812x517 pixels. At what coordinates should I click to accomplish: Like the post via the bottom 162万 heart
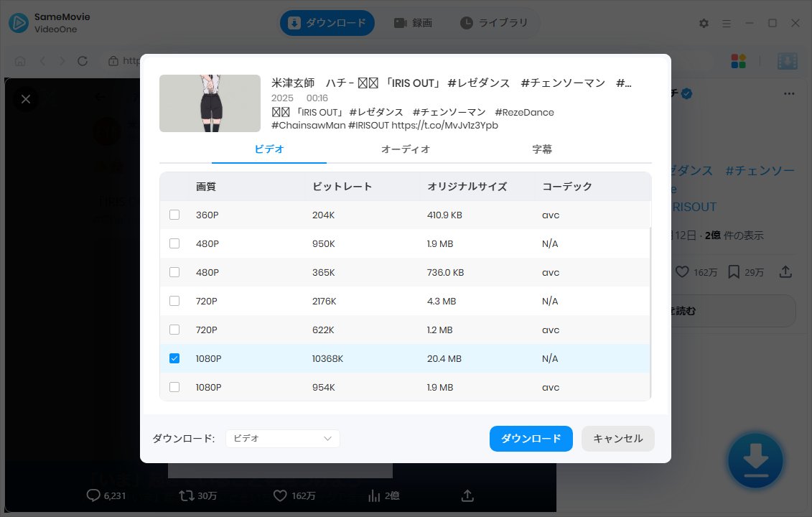(x=280, y=495)
